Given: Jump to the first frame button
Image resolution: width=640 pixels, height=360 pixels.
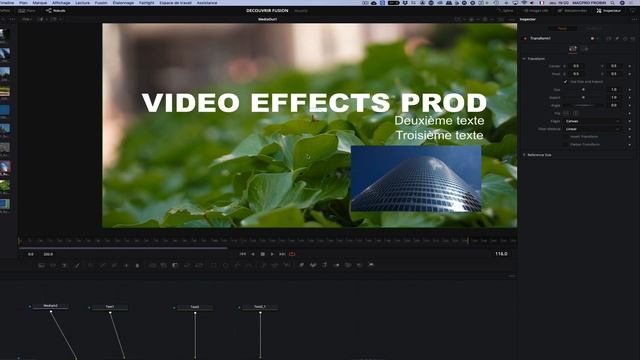Looking at the screenshot, I should click(243, 254).
